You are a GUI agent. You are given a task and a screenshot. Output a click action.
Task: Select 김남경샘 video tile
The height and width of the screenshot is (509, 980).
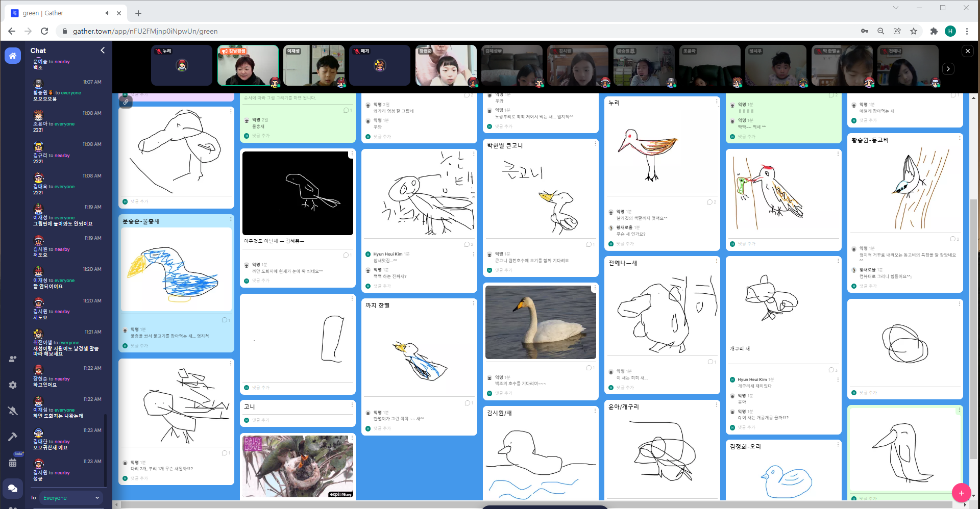[248, 65]
